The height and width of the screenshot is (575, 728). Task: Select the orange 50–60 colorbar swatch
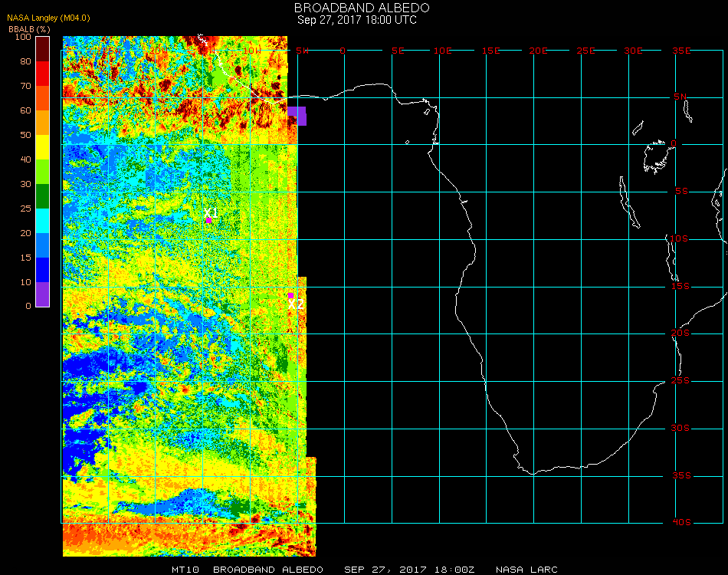point(43,123)
